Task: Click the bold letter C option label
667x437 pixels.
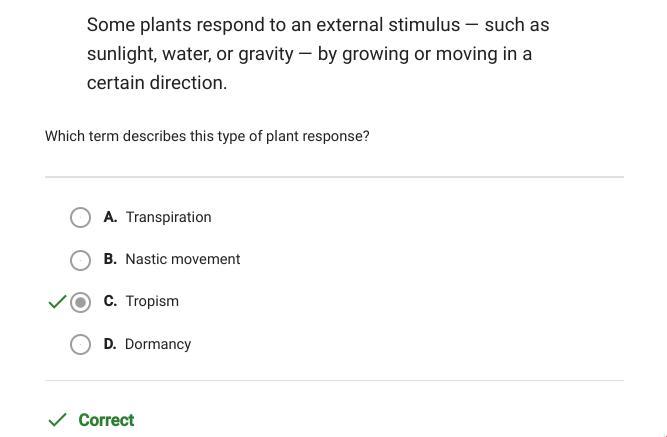Action: 110,301
